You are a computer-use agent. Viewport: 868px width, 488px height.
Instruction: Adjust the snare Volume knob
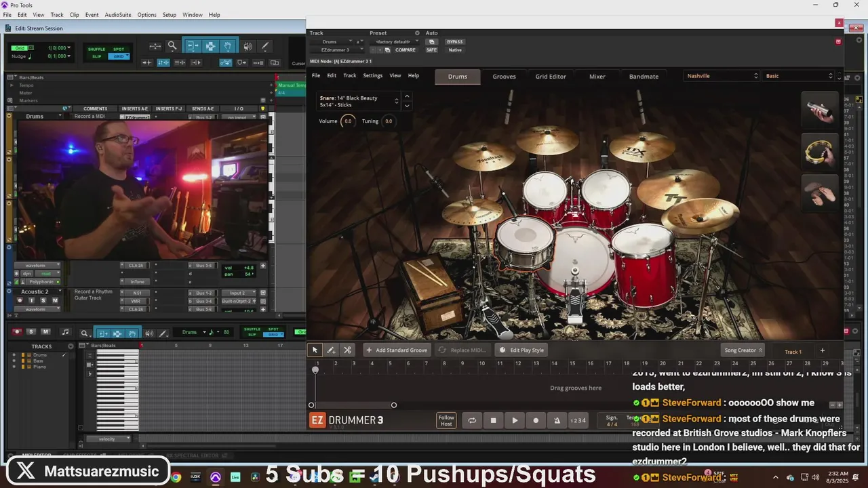point(348,121)
